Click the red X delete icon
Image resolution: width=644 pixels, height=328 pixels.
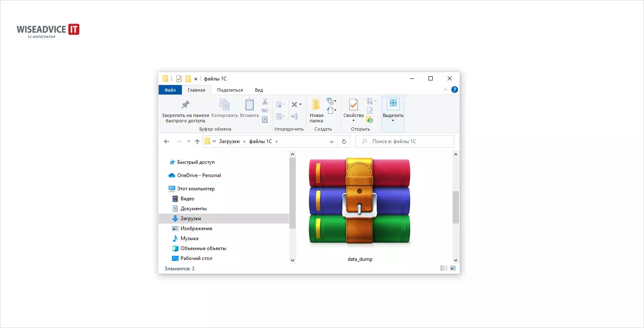pyautogui.click(x=294, y=104)
